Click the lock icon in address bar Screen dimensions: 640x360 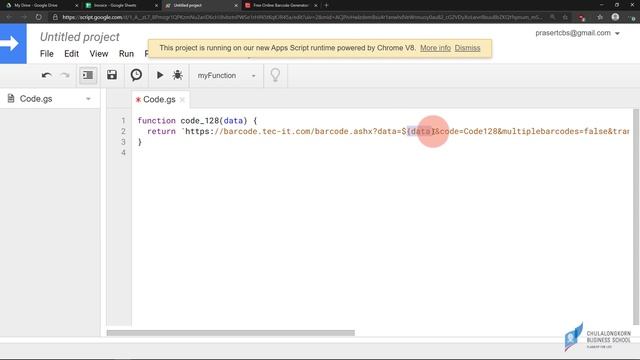point(55,17)
